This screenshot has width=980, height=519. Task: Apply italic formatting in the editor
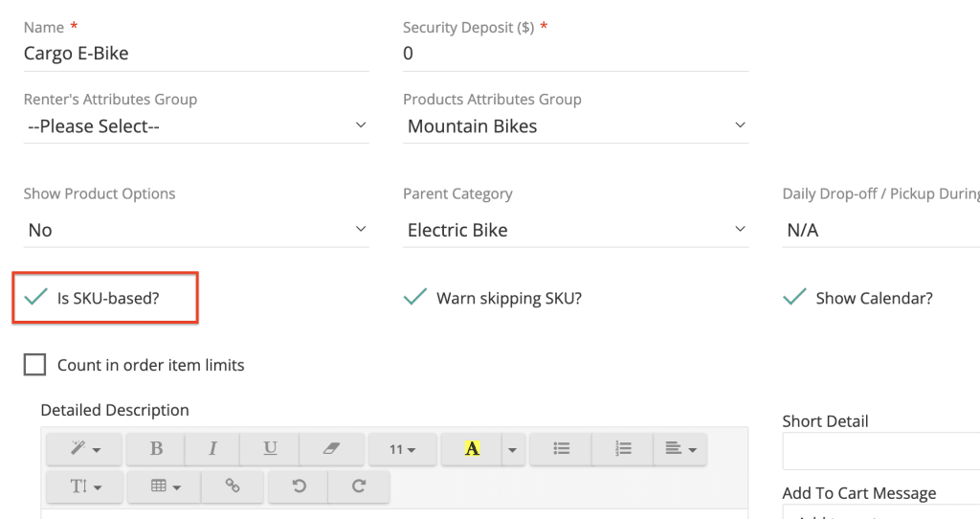(212, 448)
